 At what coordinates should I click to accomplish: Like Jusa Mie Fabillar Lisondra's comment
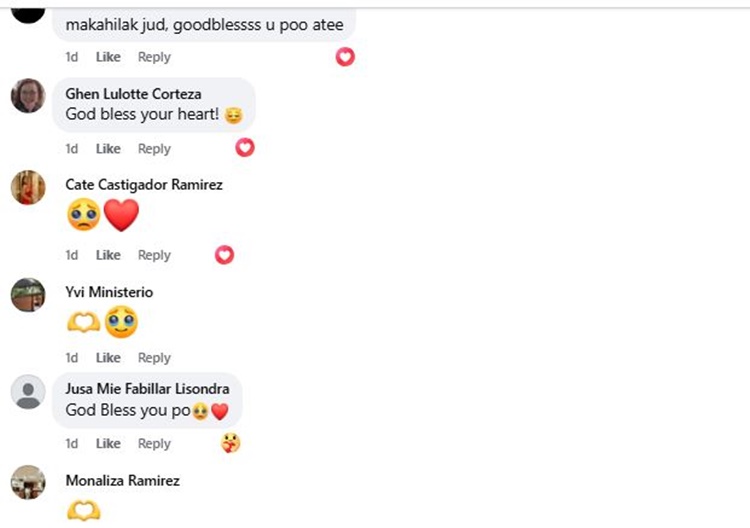click(x=108, y=443)
